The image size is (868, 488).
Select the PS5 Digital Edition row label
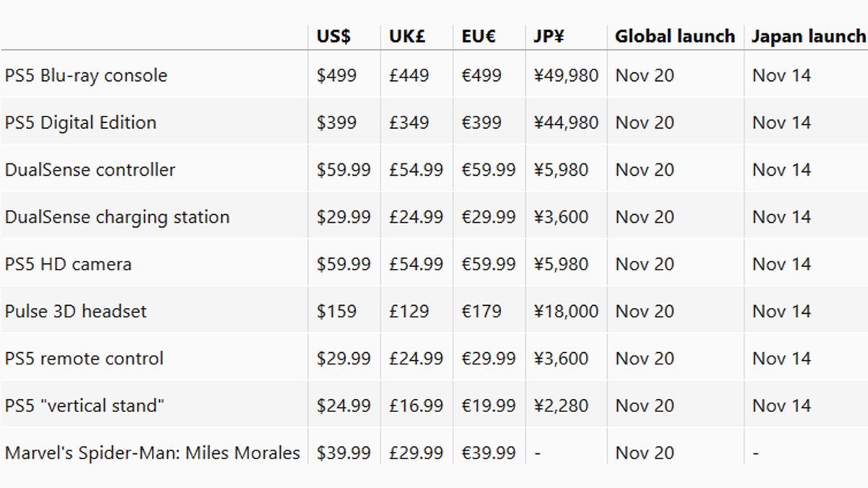click(80, 123)
